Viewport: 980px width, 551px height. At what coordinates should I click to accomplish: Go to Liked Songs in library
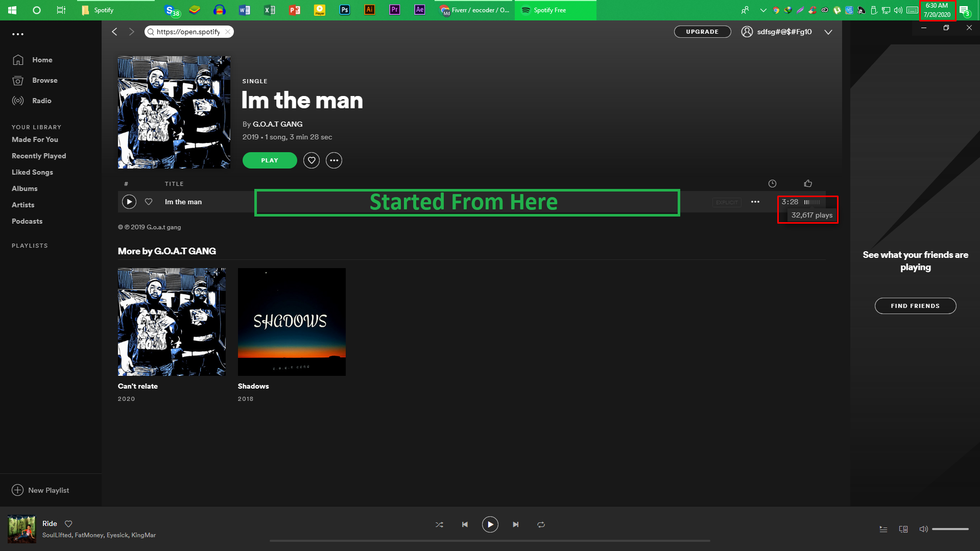click(32, 172)
